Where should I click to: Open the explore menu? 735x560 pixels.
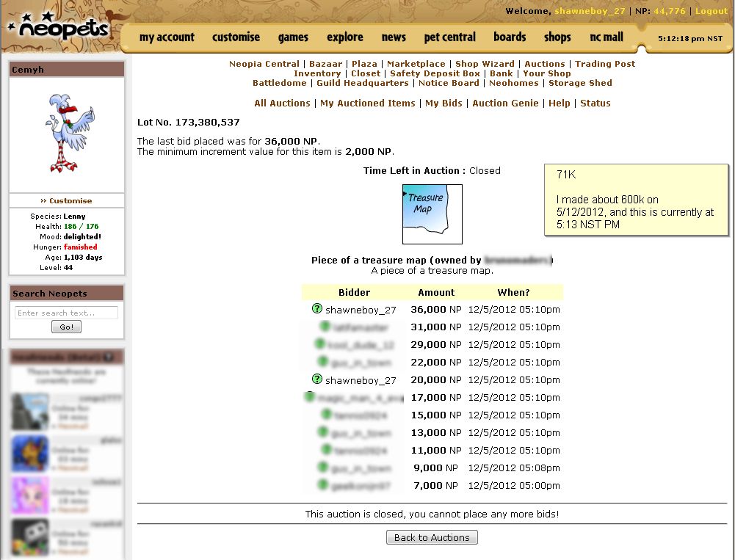click(x=345, y=37)
